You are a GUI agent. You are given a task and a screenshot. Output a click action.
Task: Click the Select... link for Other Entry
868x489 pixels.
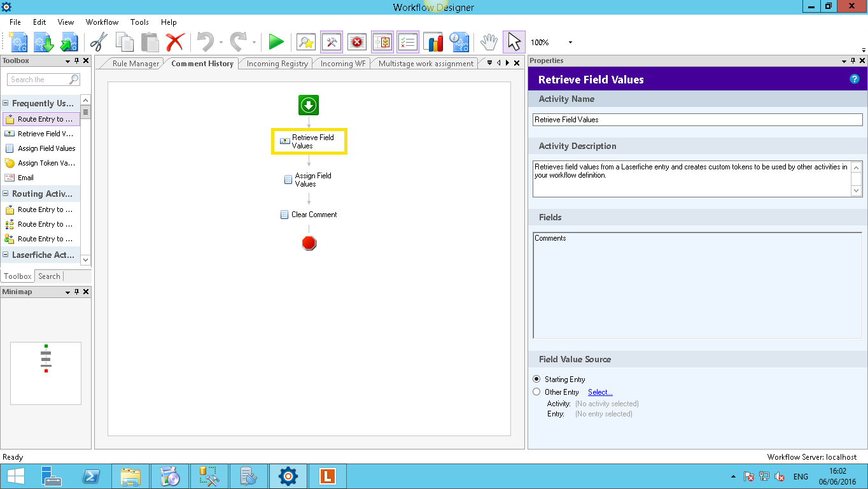599,392
